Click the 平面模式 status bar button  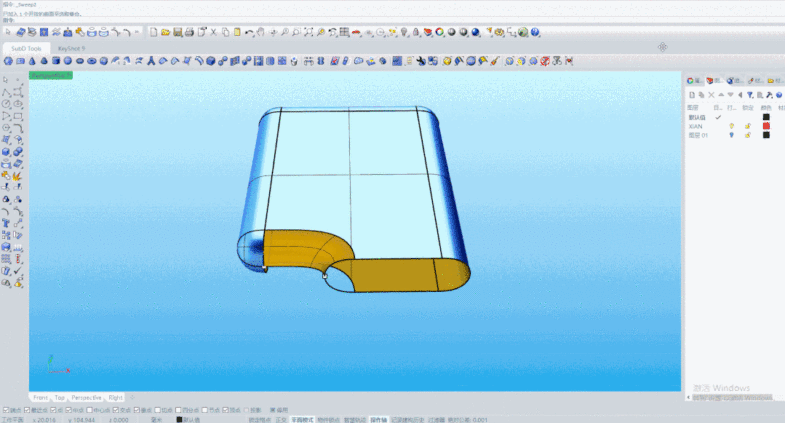(301, 419)
